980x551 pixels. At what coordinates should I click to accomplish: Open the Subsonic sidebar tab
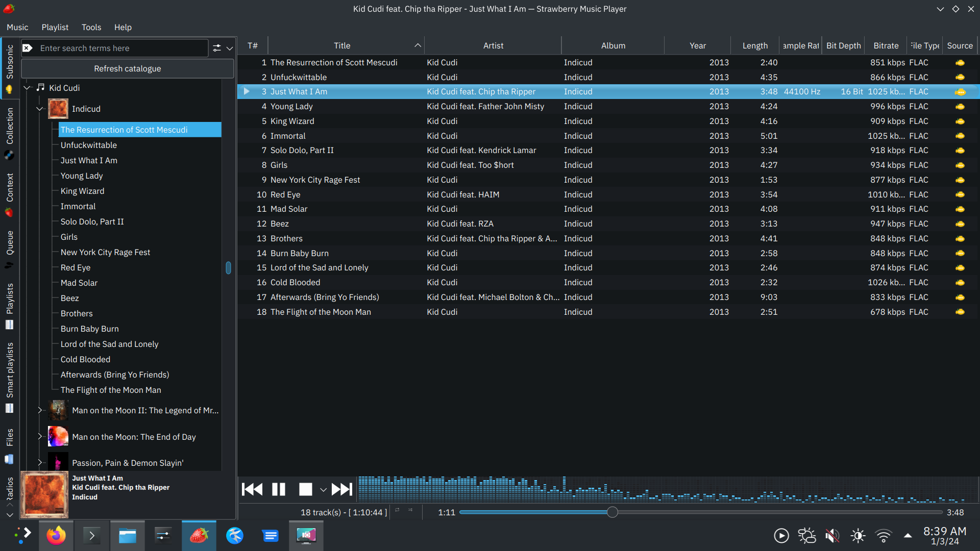(x=9, y=68)
